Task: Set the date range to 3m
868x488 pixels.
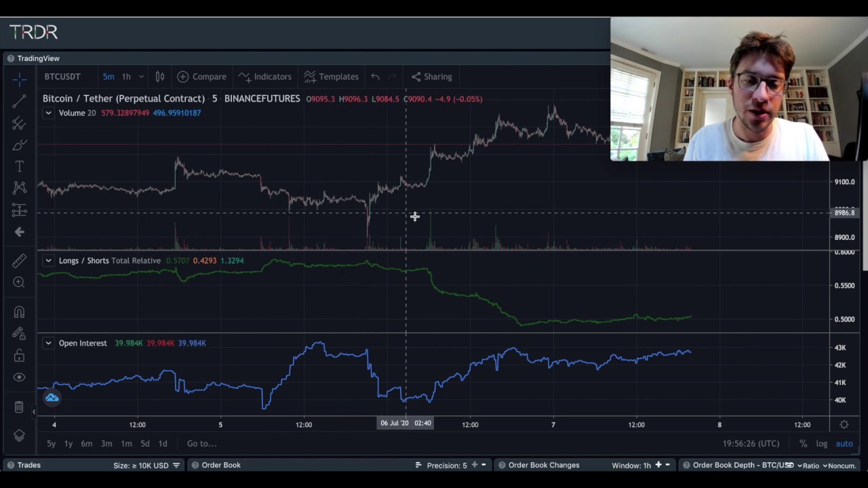Action: pos(106,443)
